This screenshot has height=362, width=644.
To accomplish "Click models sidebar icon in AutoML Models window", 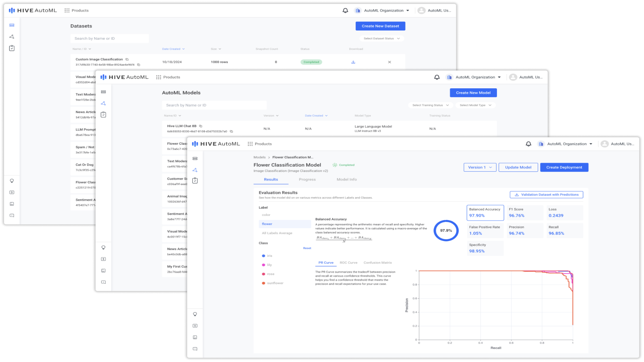I will pyautogui.click(x=103, y=103).
